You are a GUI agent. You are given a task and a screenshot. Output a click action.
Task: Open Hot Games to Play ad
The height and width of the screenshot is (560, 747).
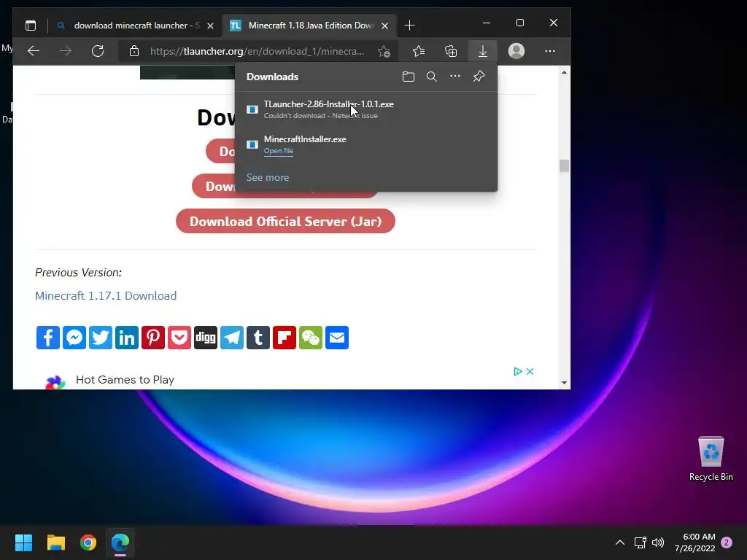(x=125, y=380)
